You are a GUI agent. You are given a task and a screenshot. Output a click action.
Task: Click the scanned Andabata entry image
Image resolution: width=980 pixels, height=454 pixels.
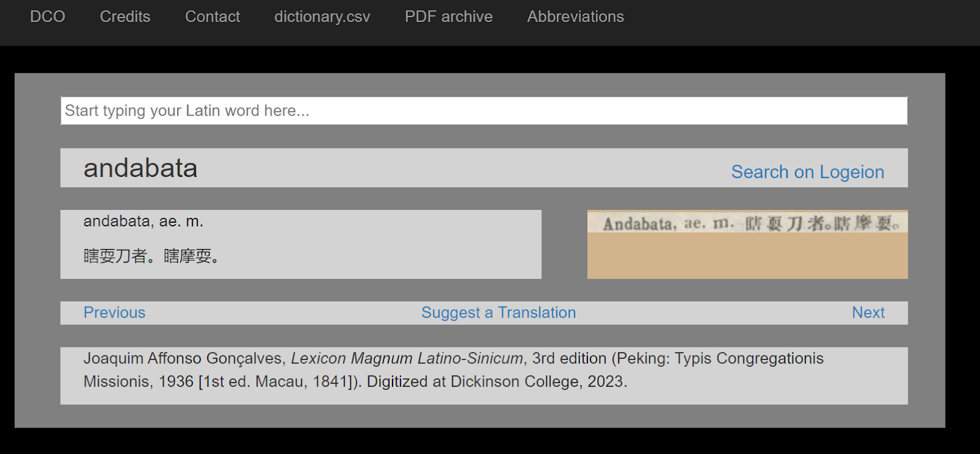pos(747,244)
